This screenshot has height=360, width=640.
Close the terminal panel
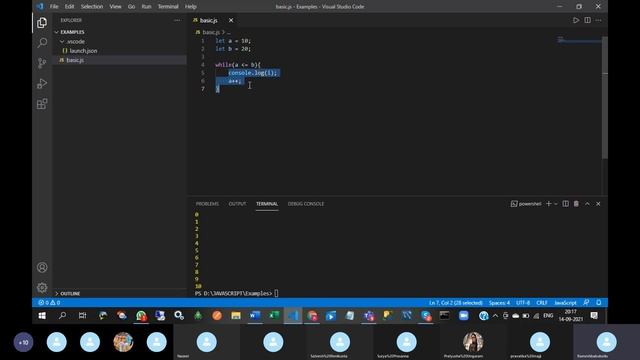[x=598, y=204]
